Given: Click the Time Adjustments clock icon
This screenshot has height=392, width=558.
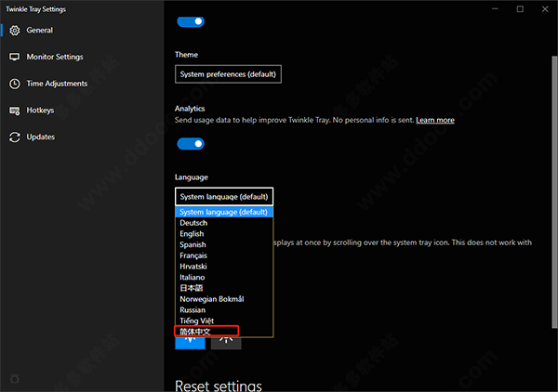Looking at the screenshot, I should pos(15,84).
